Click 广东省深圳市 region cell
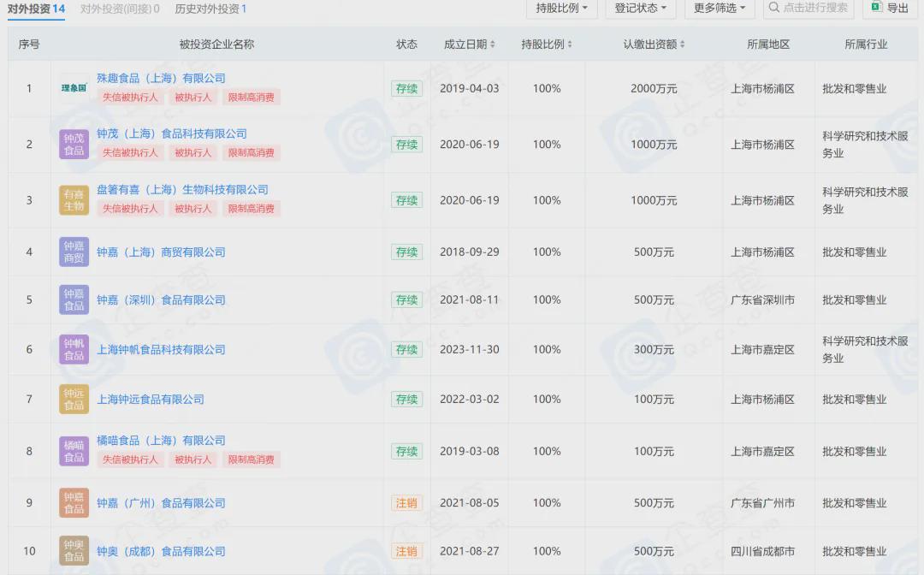Image resolution: width=924 pixels, height=575 pixels. [x=762, y=299]
